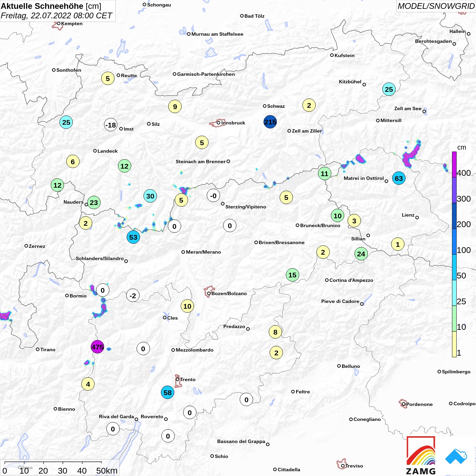Click the Innsbruck city label

tap(233, 123)
